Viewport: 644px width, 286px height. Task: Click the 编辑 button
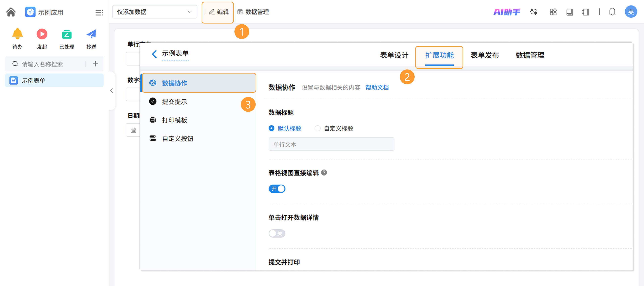click(x=219, y=12)
